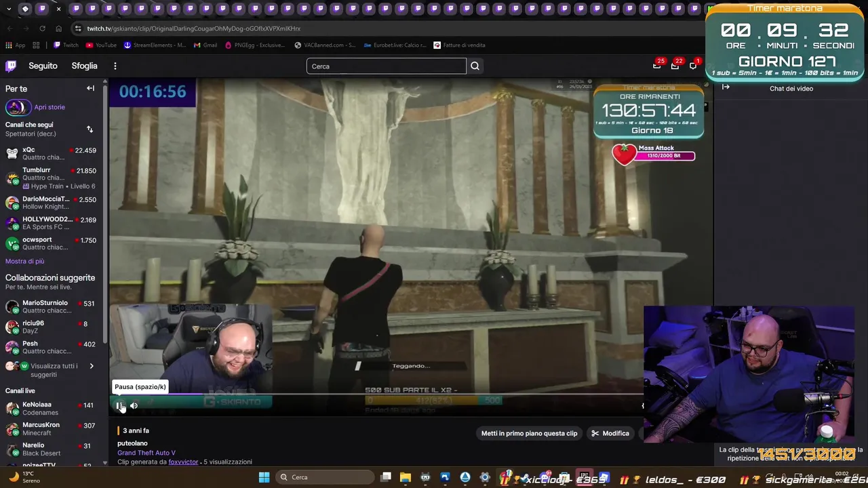Open ocwsport channel
The image size is (868, 488).
[x=52, y=243]
